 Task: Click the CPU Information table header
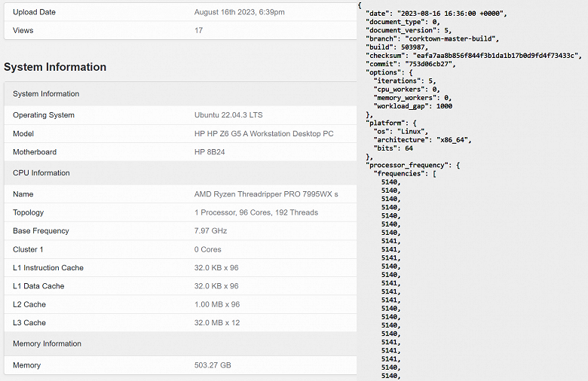pos(41,172)
